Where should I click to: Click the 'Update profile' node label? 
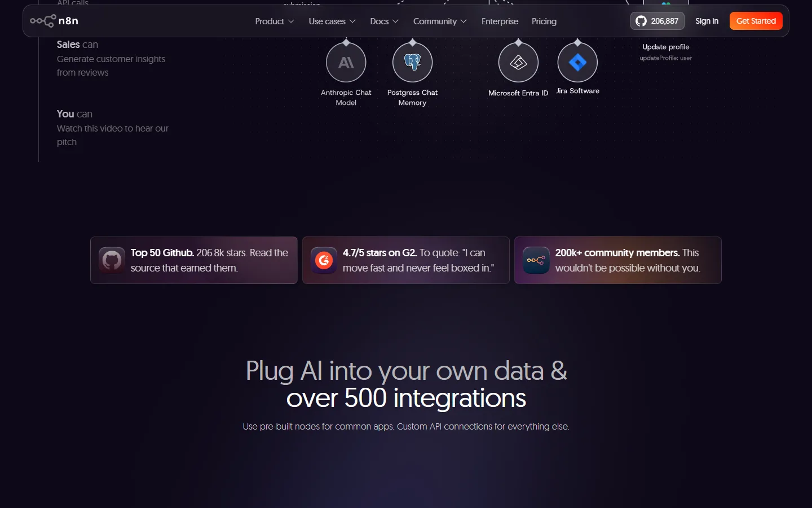point(666,47)
